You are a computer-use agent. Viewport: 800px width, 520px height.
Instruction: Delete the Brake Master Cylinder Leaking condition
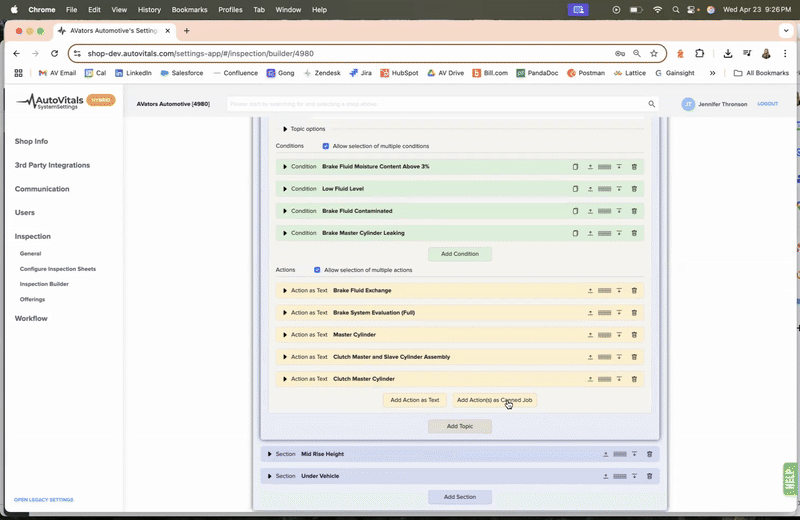(634, 233)
